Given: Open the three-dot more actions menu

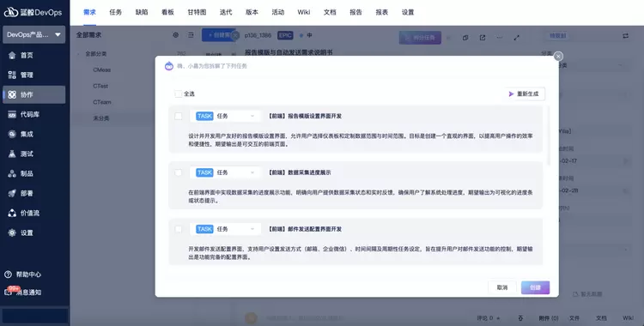Looking at the screenshot, I should click(x=500, y=38).
